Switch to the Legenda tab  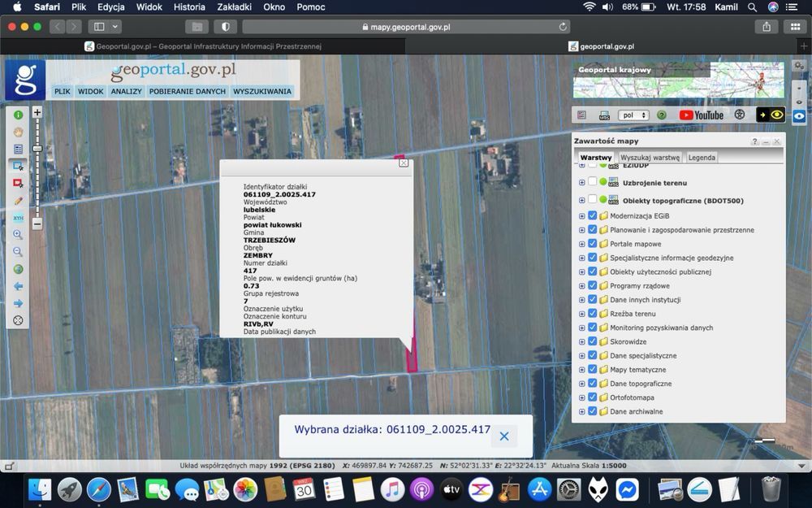pyautogui.click(x=702, y=158)
